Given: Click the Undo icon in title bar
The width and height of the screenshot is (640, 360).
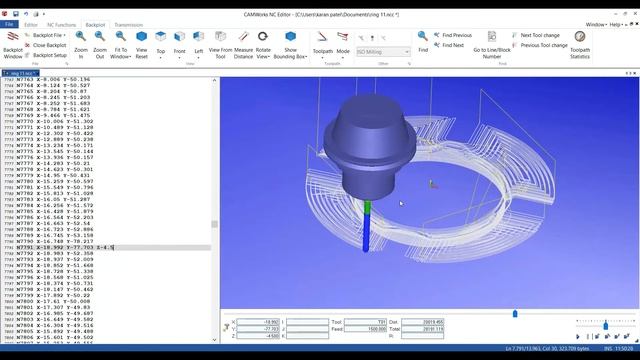Looking at the screenshot, I should [x=26, y=14].
